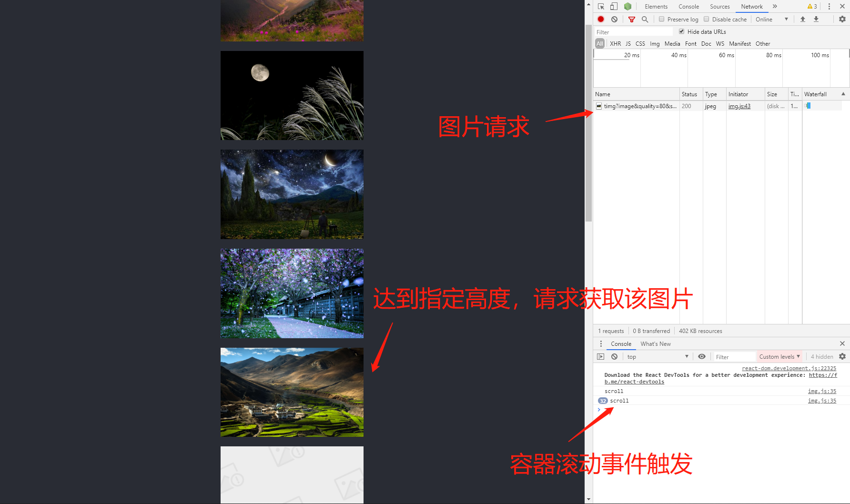Screen dimensions: 850x504
Task: Switch to the Elements tab
Action: (x=656, y=7)
